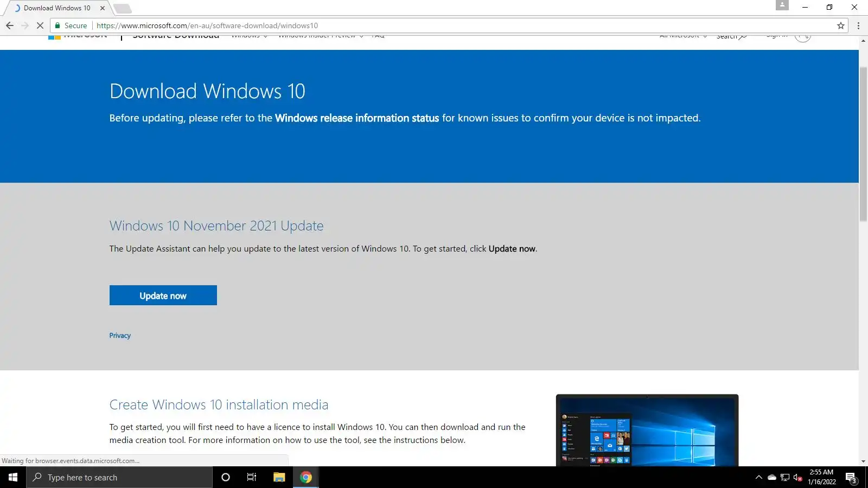
Task: Open a new tab
Action: click(123, 9)
